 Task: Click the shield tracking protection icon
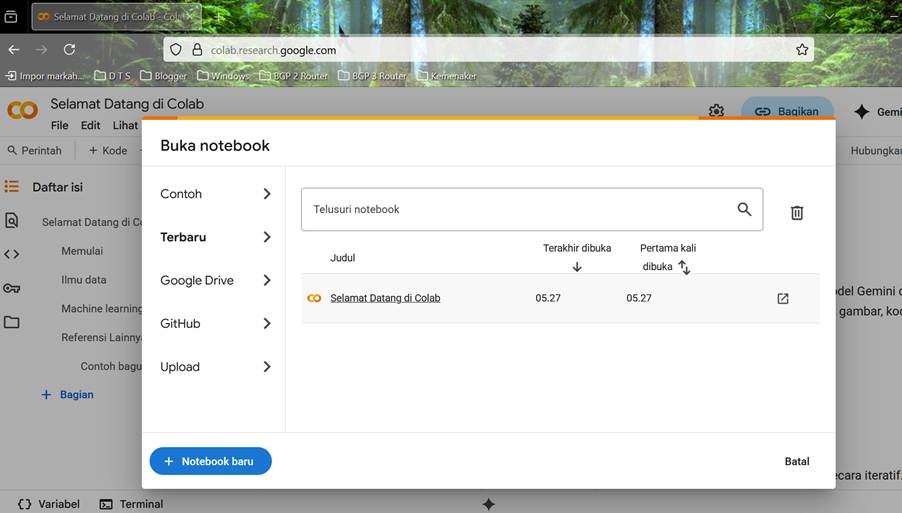click(x=176, y=49)
